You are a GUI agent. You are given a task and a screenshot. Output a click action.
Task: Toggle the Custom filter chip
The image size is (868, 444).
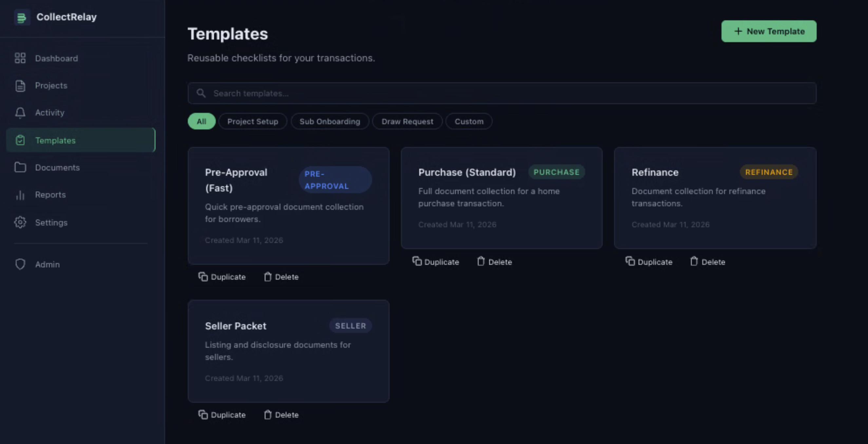tap(469, 121)
